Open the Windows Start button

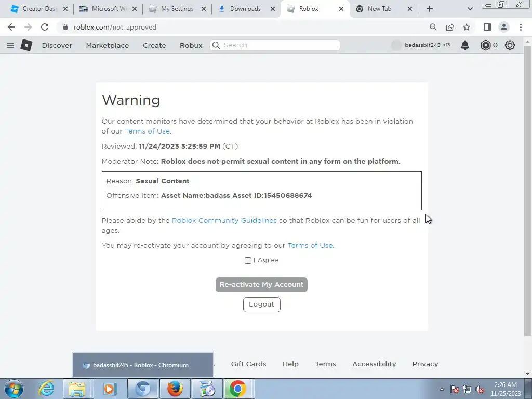pos(14,389)
